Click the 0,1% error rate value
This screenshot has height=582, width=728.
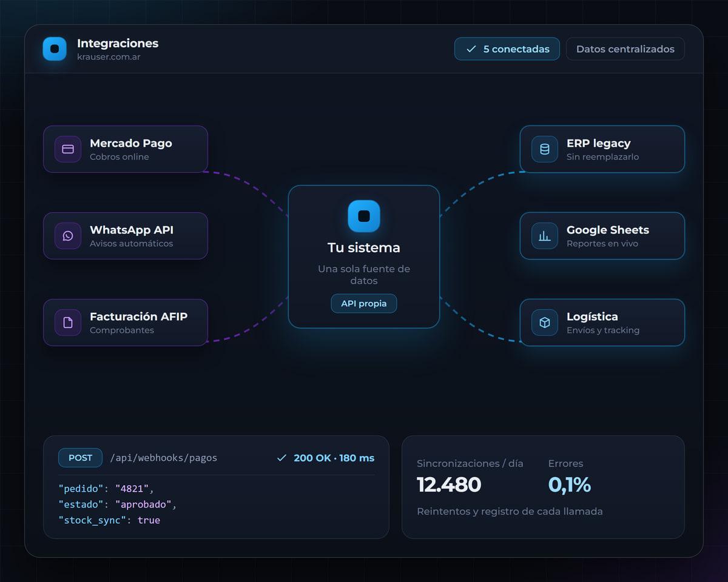(570, 484)
